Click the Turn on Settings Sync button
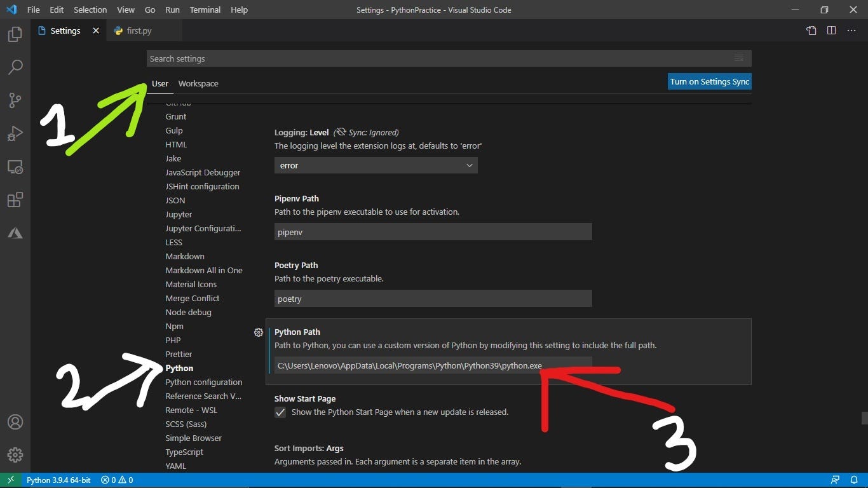 coord(709,81)
